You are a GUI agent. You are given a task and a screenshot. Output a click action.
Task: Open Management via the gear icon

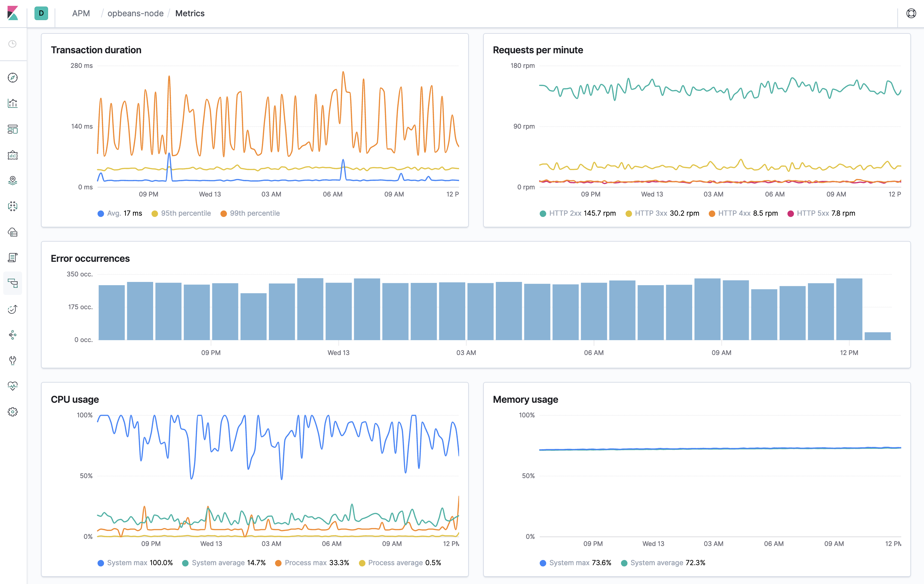[13, 411]
